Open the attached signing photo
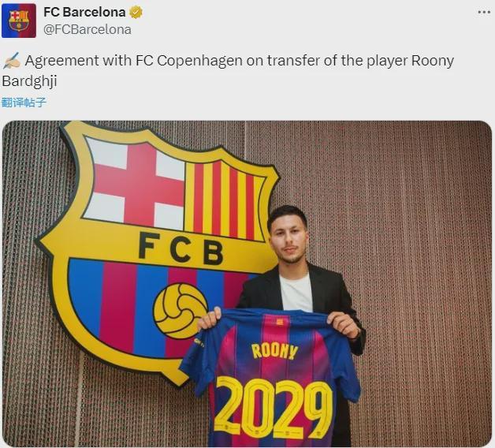495x448 pixels. (247, 283)
